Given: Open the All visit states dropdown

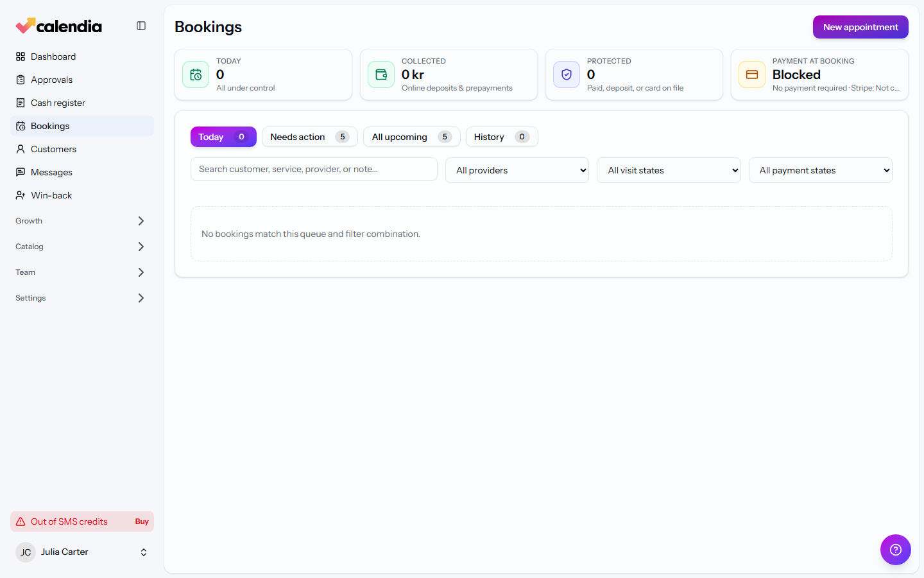Looking at the screenshot, I should point(669,170).
